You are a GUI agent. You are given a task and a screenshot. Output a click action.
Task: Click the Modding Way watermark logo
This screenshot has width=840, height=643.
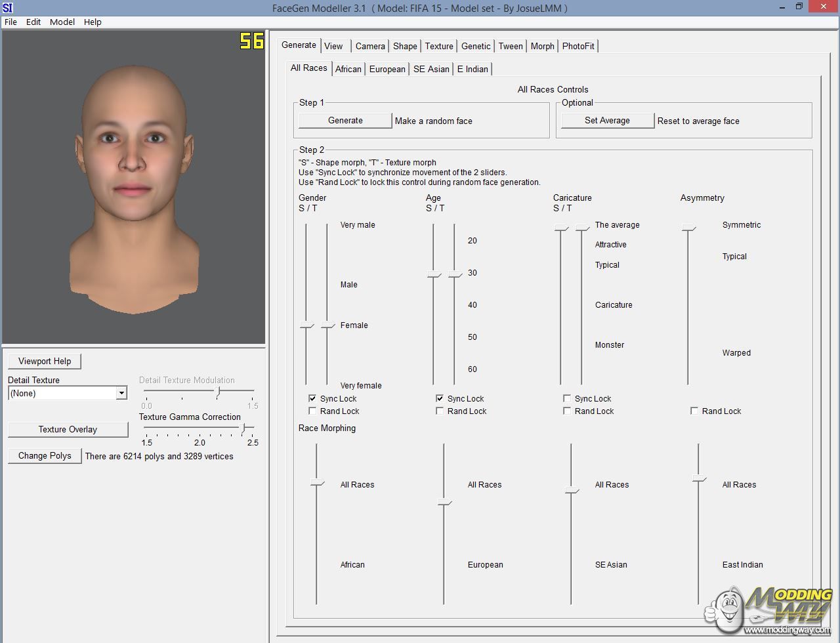click(x=770, y=612)
